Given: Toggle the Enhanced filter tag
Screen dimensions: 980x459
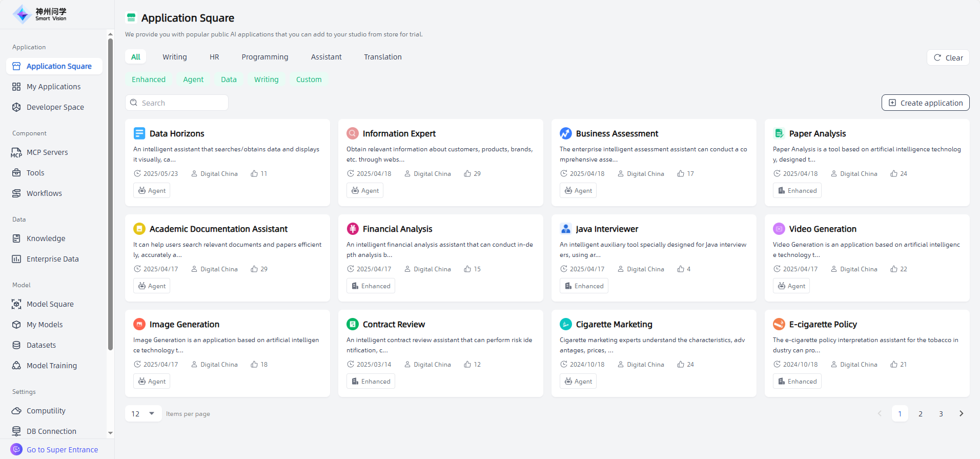Looking at the screenshot, I should coord(149,79).
